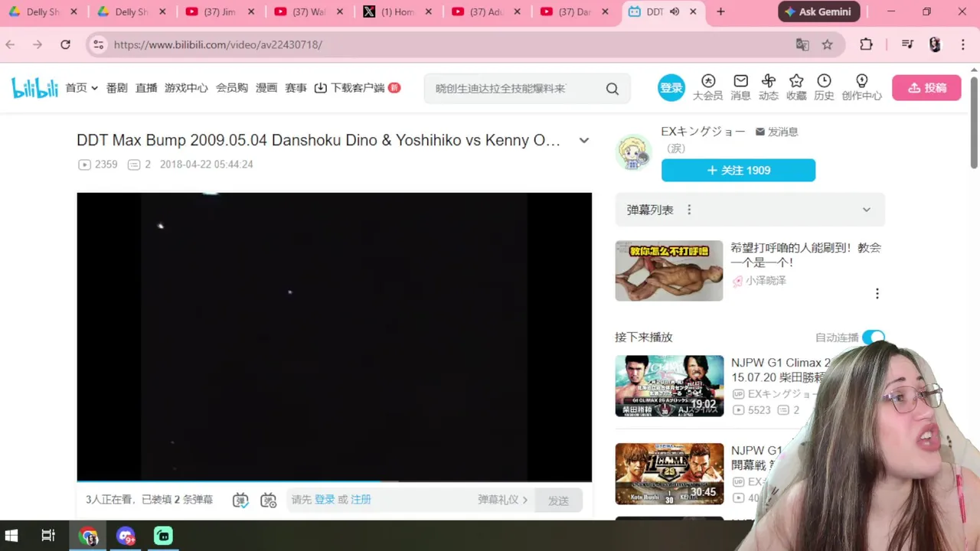Open danmaku list three-dot options
The height and width of the screenshot is (551, 980).
pos(689,210)
